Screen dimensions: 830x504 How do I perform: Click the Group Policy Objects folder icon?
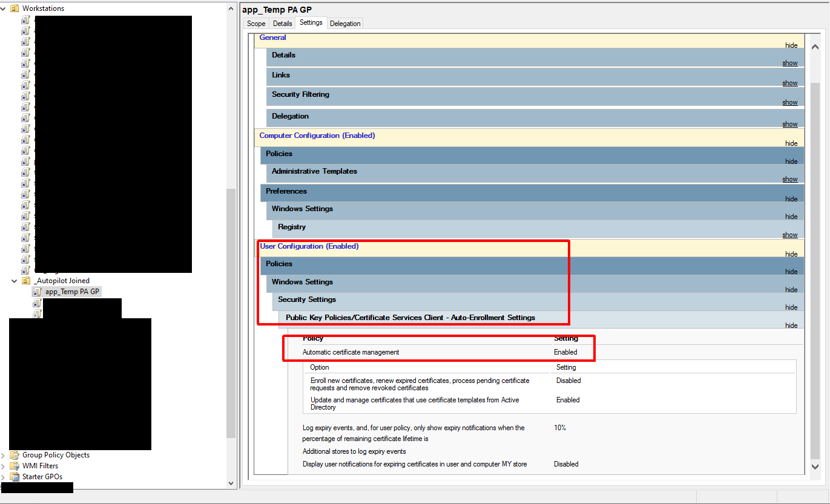15,455
